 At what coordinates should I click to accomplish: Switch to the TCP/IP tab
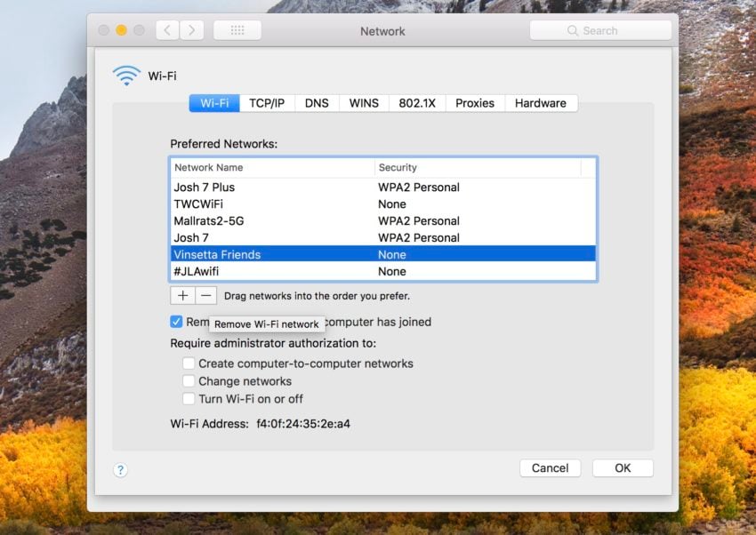tap(267, 103)
